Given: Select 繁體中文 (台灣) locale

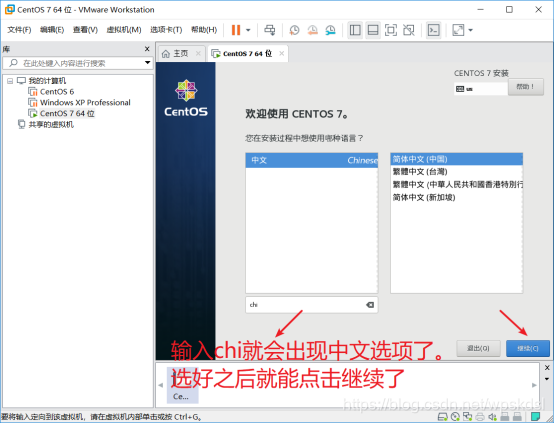Looking at the screenshot, I should [x=456, y=172].
